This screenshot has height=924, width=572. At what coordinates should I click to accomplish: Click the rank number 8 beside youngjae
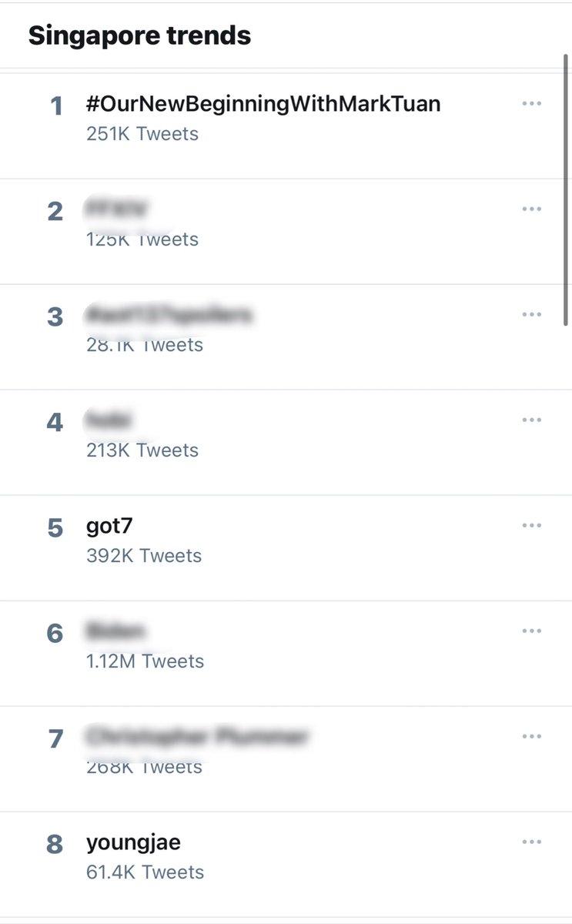click(x=55, y=844)
